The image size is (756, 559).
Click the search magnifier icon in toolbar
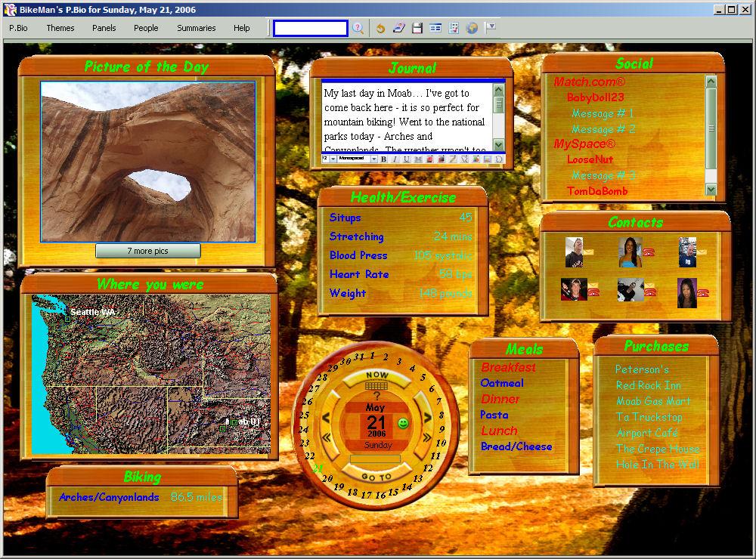click(x=358, y=28)
